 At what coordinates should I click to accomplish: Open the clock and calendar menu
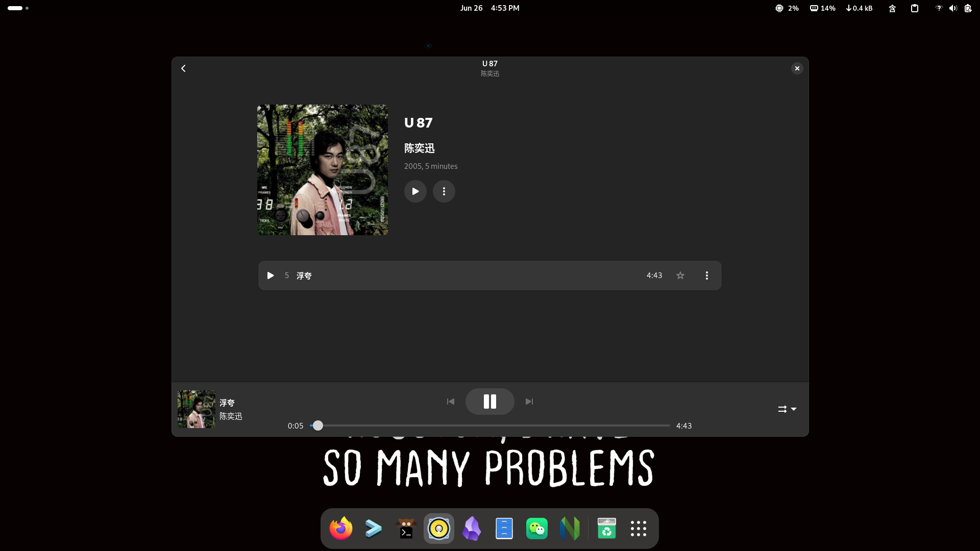pyautogui.click(x=490, y=8)
